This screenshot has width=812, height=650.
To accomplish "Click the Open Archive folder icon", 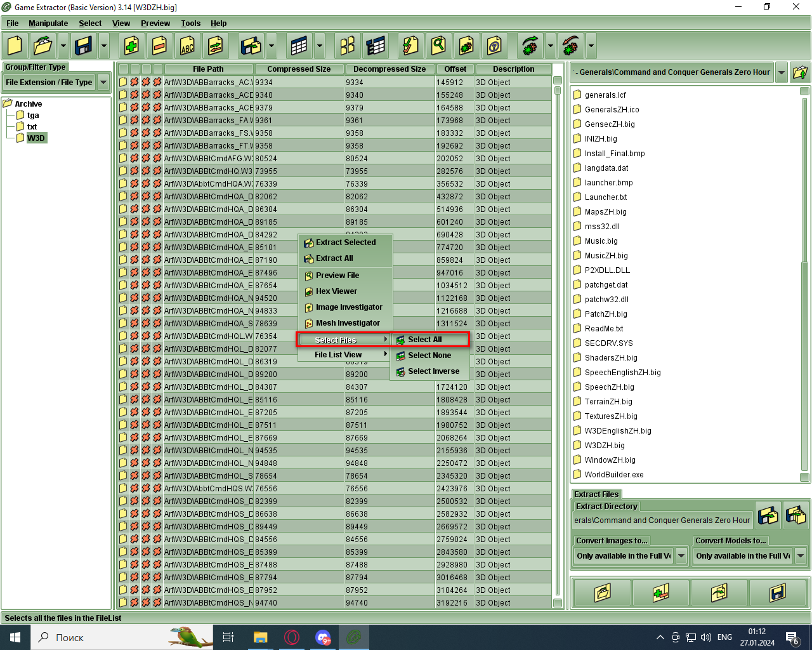I will tap(43, 46).
